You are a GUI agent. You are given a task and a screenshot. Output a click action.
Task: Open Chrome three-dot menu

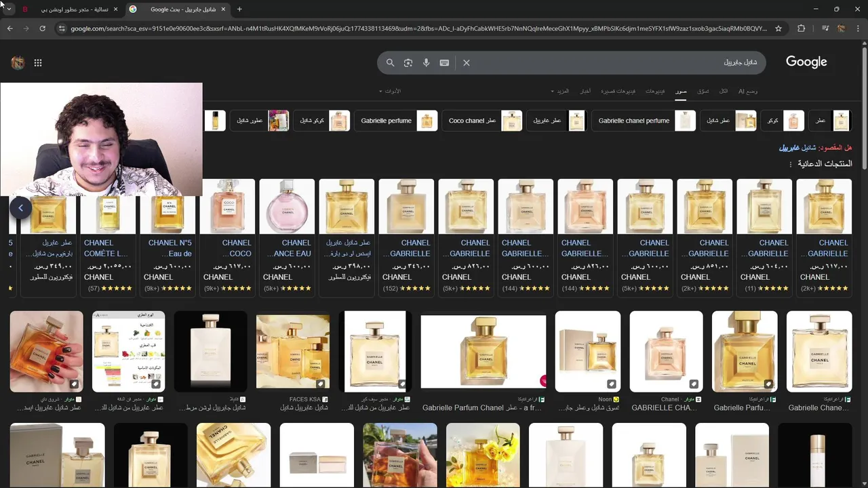858,28
